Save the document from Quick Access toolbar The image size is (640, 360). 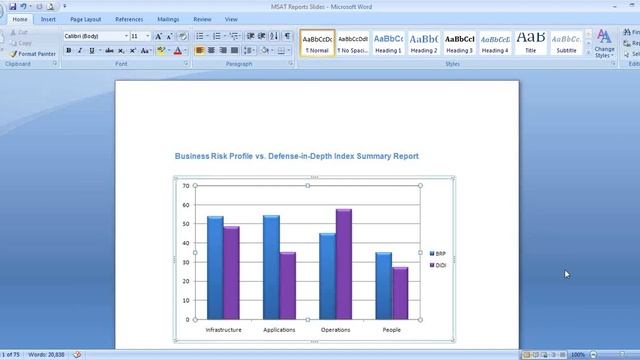13,7
